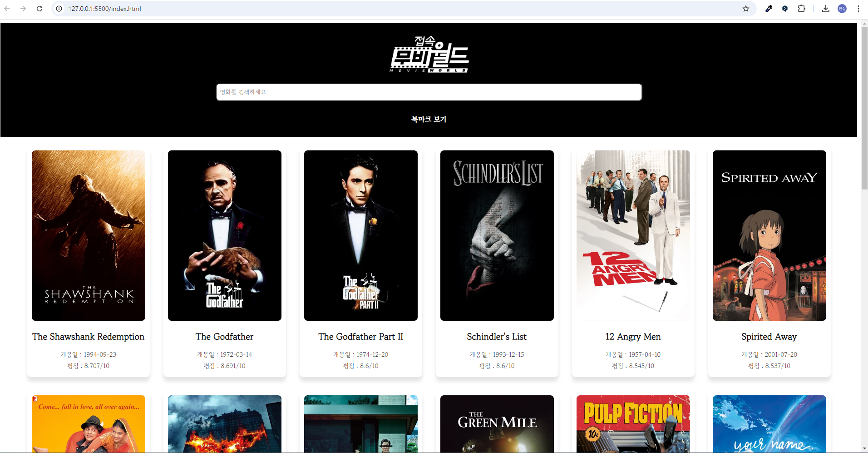This screenshot has height=453, width=868.
Task: Open The Green Mile poster
Action: [497, 423]
